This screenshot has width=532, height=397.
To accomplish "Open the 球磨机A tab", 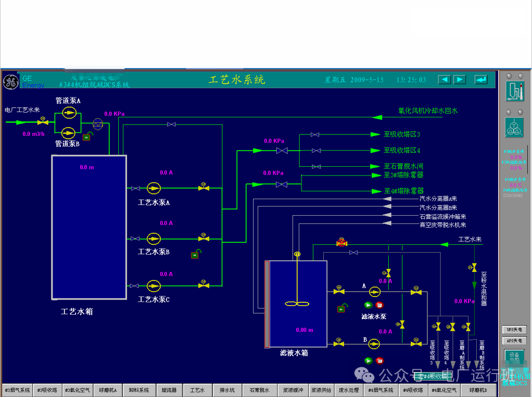I will tap(108, 390).
